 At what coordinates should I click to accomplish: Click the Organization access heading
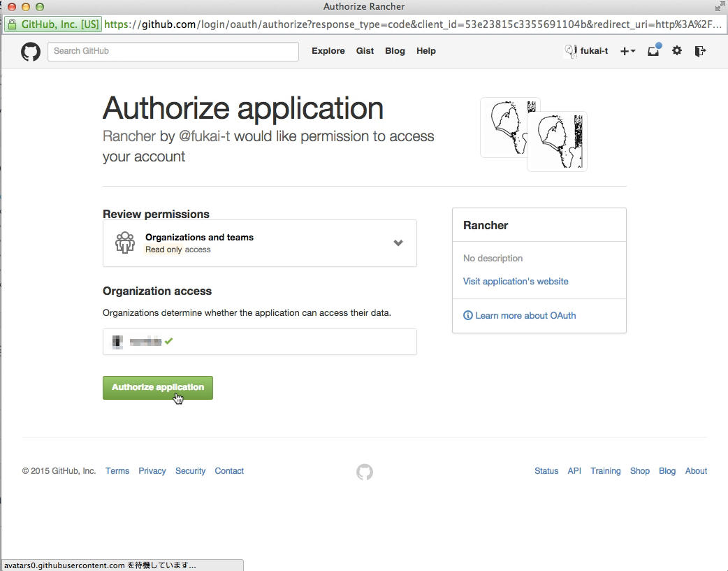(157, 291)
